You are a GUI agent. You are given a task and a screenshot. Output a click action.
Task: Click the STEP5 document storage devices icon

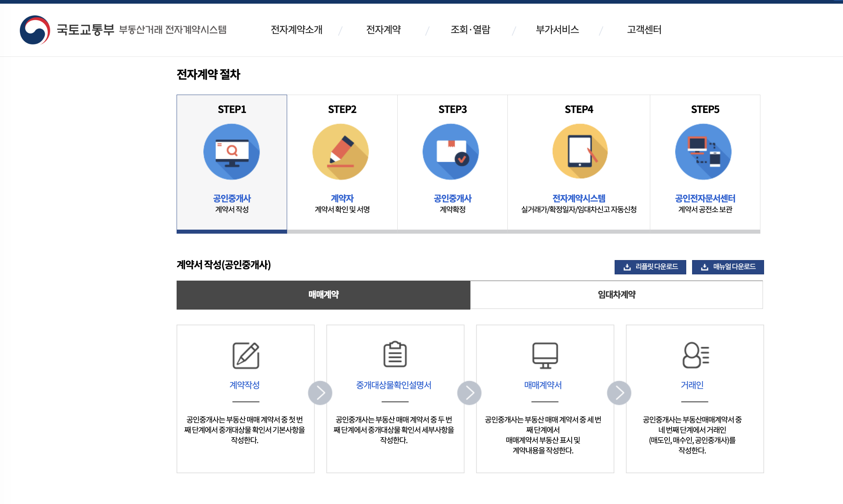pos(703,152)
